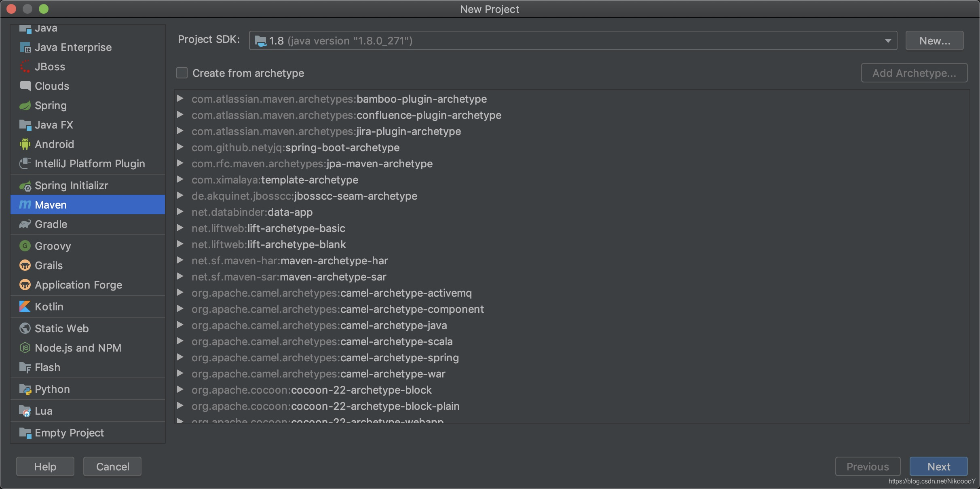980x489 pixels.
Task: Select camel-archetype-spring row text
Action: [325, 358]
